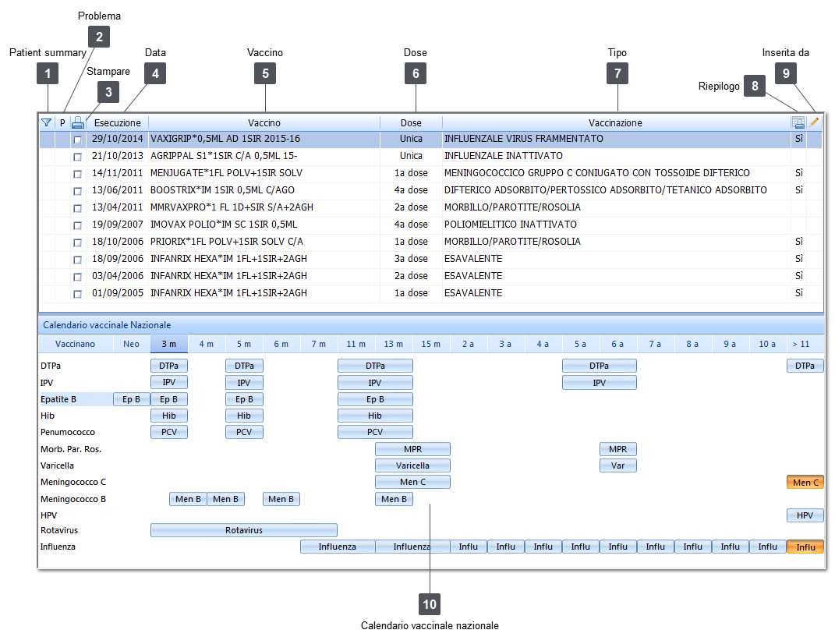Click the date 18/09/2006
This screenshot has height=644, width=835.
tap(118, 258)
